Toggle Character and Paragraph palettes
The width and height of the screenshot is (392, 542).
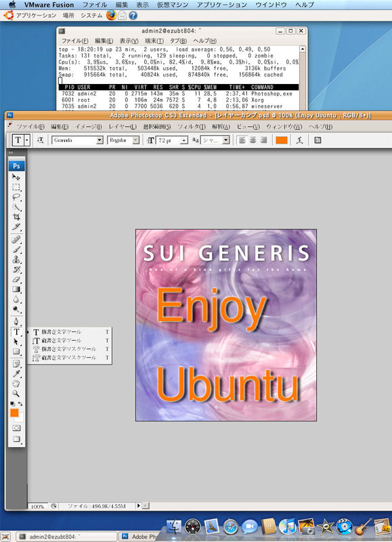[x=318, y=140]
